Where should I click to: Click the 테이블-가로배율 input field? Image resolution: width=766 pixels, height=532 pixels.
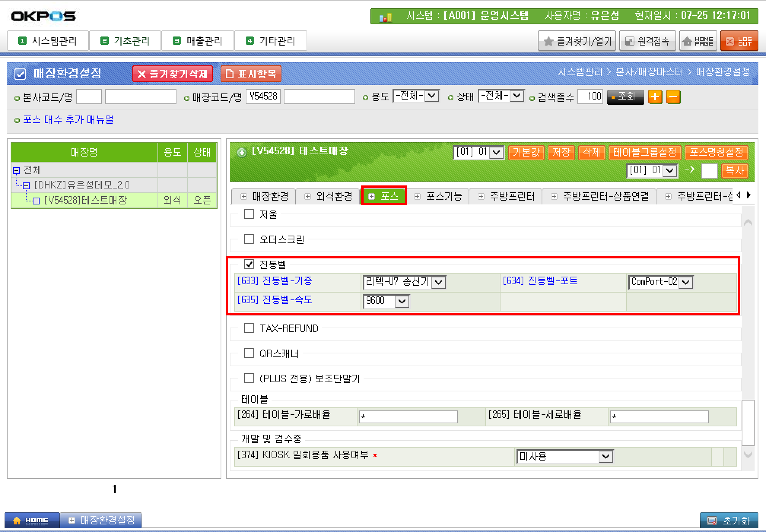[x=408, y=416]
